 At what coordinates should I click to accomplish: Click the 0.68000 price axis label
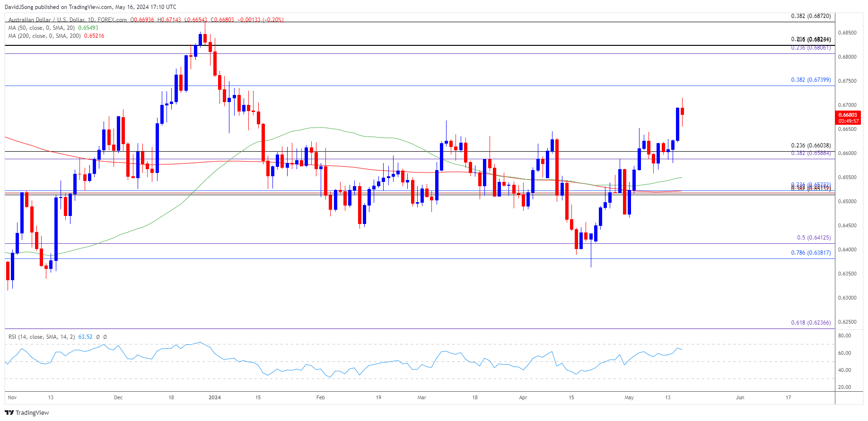click(x=847, y=57)
